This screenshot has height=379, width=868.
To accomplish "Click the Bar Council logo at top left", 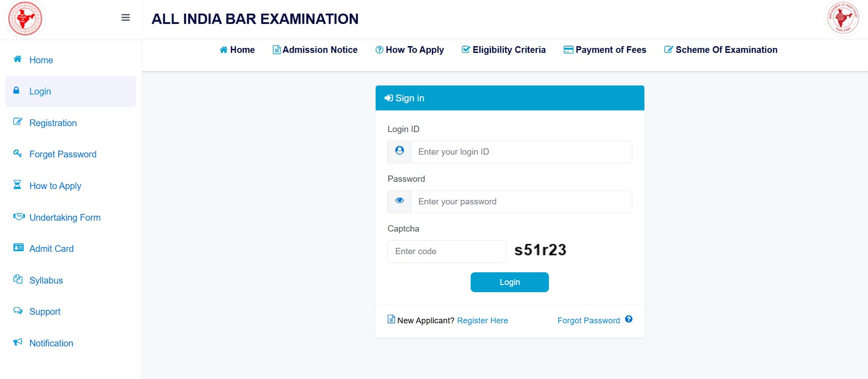I will pos(25,19).
